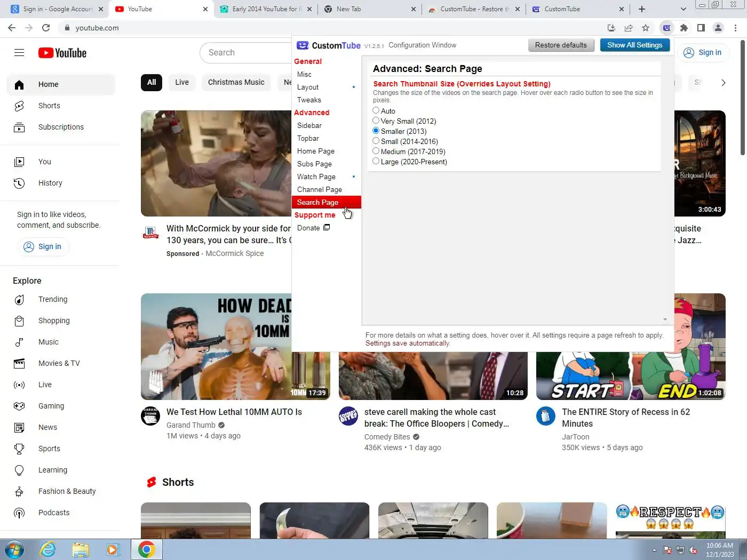Select Small (2014-2016) thumbnail size
747x560 pixels.
pyautogui.click(x=376, y=141)
